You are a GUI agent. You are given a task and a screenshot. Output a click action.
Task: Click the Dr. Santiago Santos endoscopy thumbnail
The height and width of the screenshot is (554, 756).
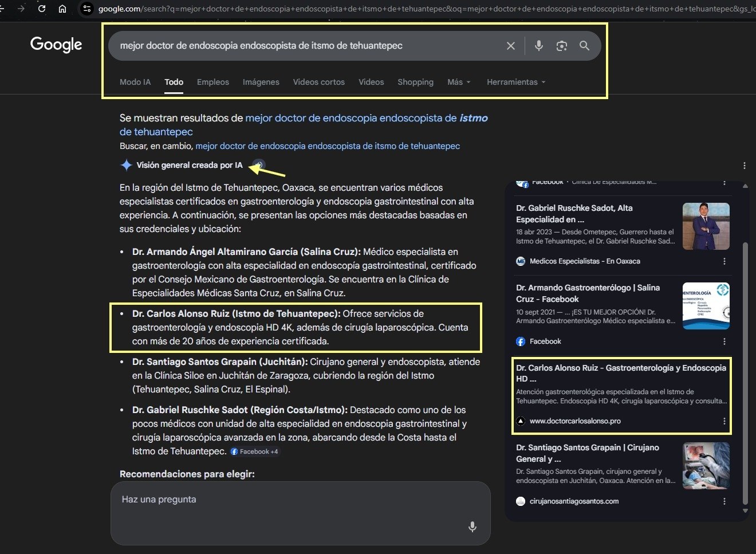(x=706, y=466)
